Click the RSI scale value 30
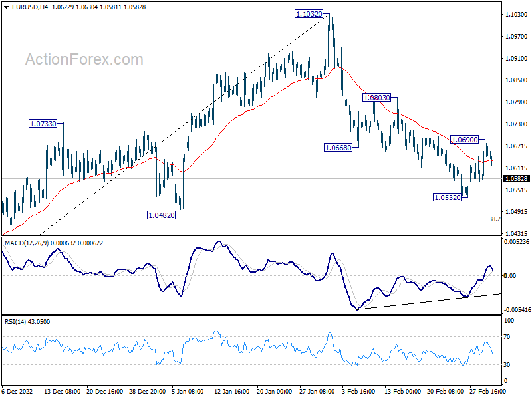This screenshot has width=532, height=399. pos(507,364)
